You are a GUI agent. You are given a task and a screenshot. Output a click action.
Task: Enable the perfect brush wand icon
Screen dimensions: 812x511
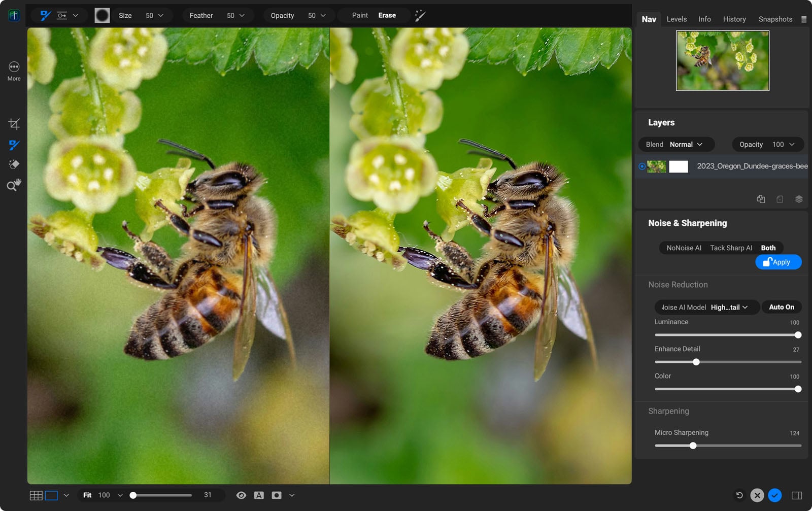[x=420, y=15]
